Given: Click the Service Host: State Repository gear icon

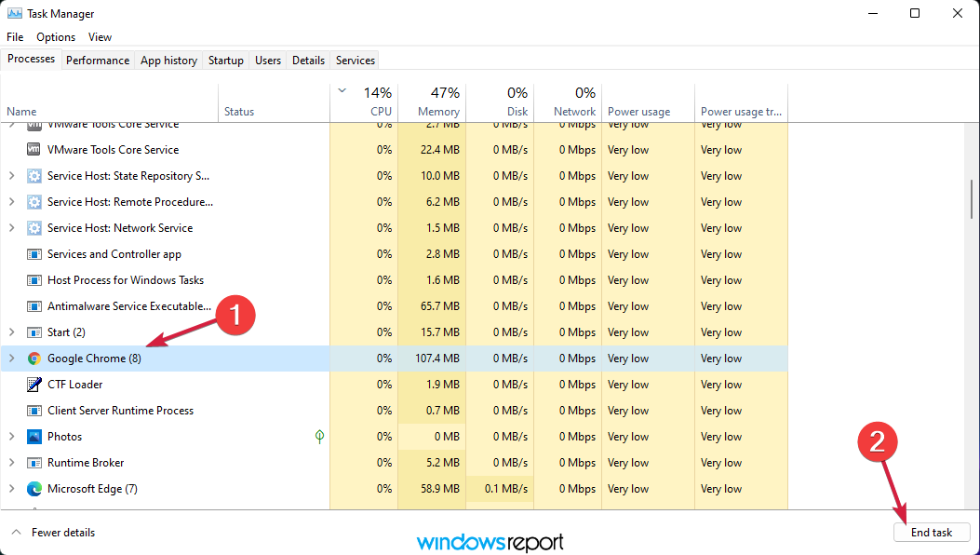Looking at the screenshot, I should point(34,176).
